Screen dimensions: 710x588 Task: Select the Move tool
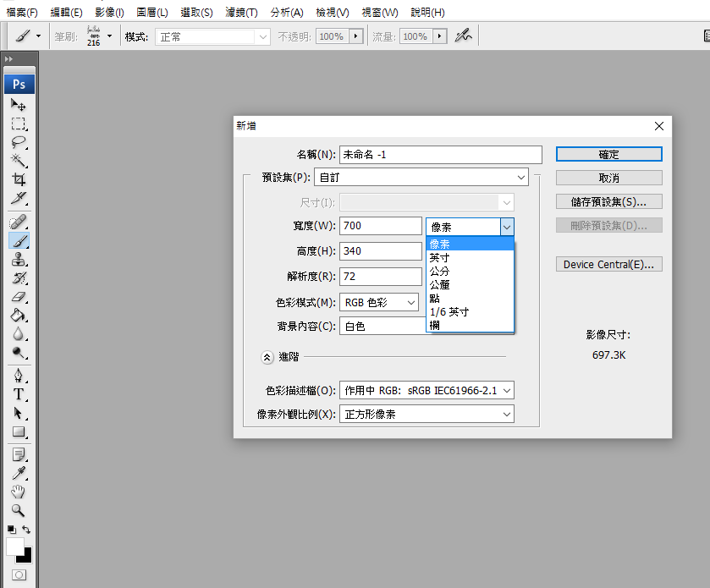pyautogui.click(x=19, y=105)
